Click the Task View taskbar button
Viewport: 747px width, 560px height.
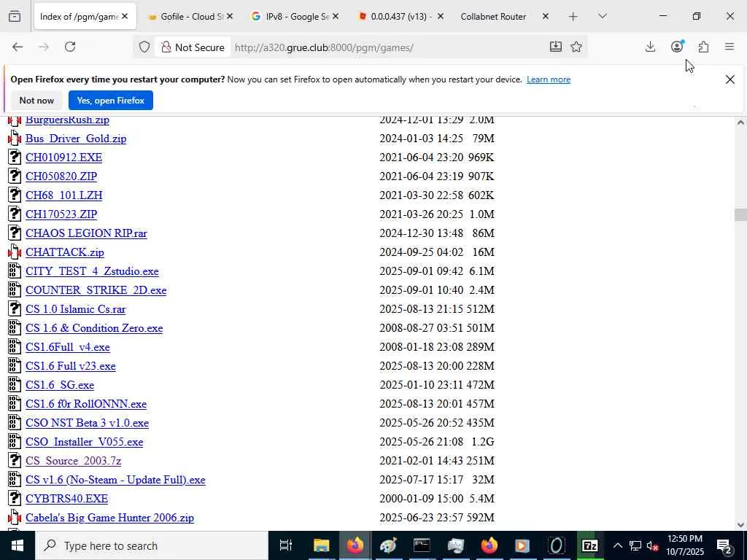tap(285, 545)
